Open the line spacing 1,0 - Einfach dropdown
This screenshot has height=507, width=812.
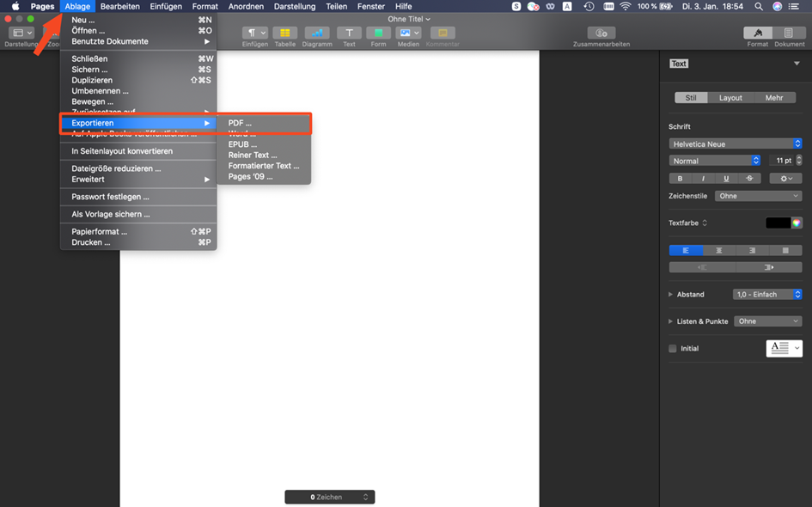pyautogui.click(x=767, y=294)
